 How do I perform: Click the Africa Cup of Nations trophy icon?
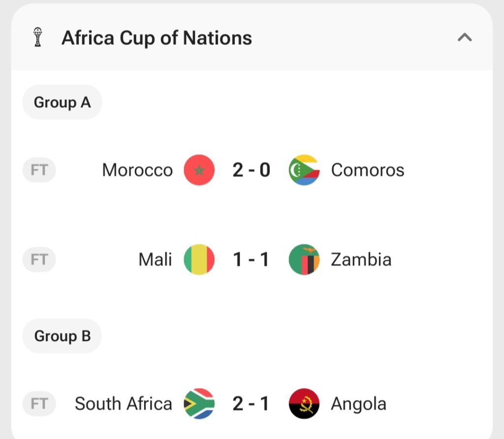37,38
